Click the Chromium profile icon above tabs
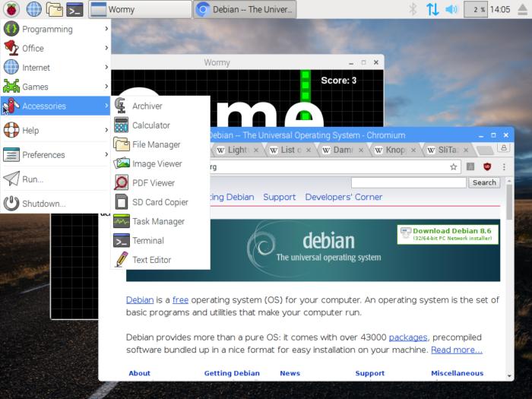532x399 pixels. [504, 147]
